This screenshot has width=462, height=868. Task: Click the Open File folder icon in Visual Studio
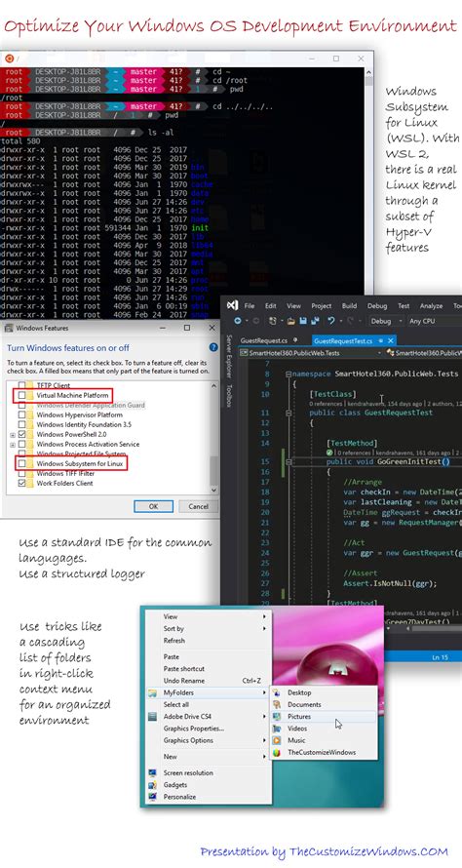pos(291,321)
